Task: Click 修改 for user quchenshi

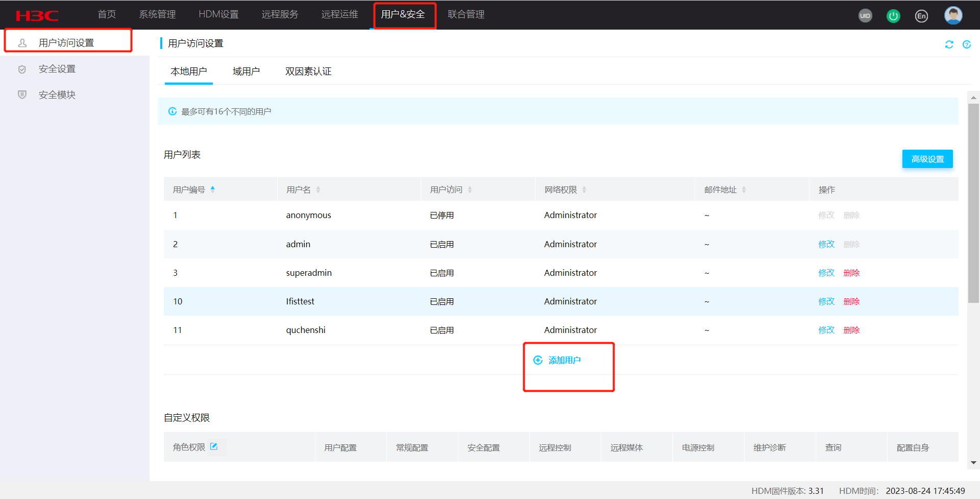Action: (x=826, y=330)
